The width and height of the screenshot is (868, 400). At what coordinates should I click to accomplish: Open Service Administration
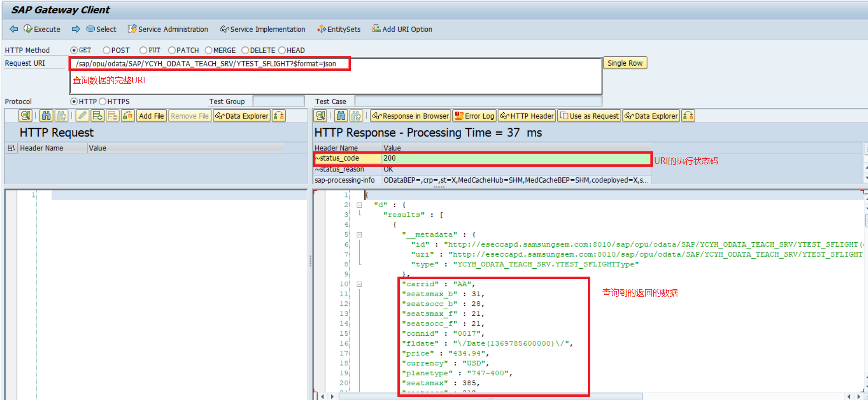pos(168,29)
